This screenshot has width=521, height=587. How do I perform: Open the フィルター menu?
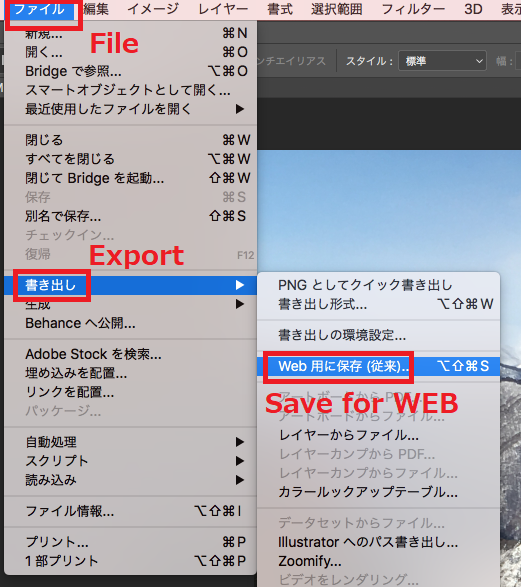(413, 9)
